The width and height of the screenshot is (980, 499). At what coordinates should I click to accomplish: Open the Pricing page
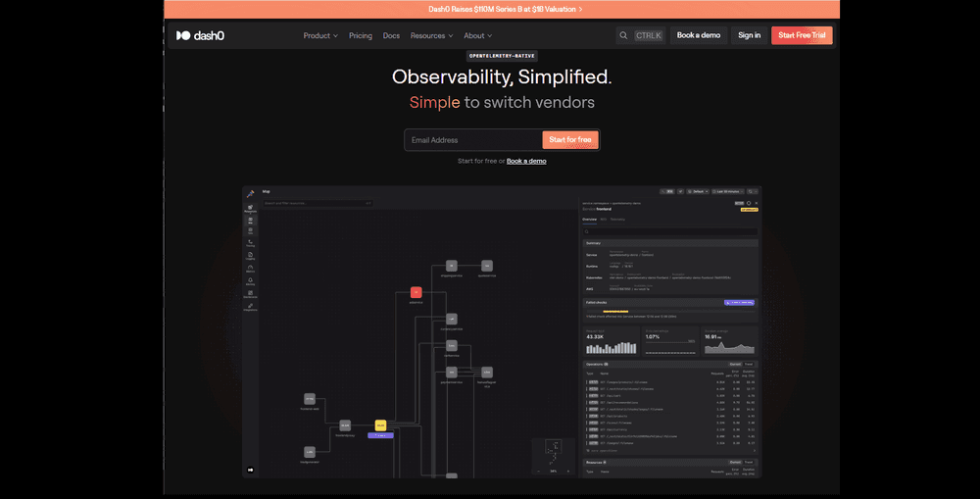(x=361, y=35)
